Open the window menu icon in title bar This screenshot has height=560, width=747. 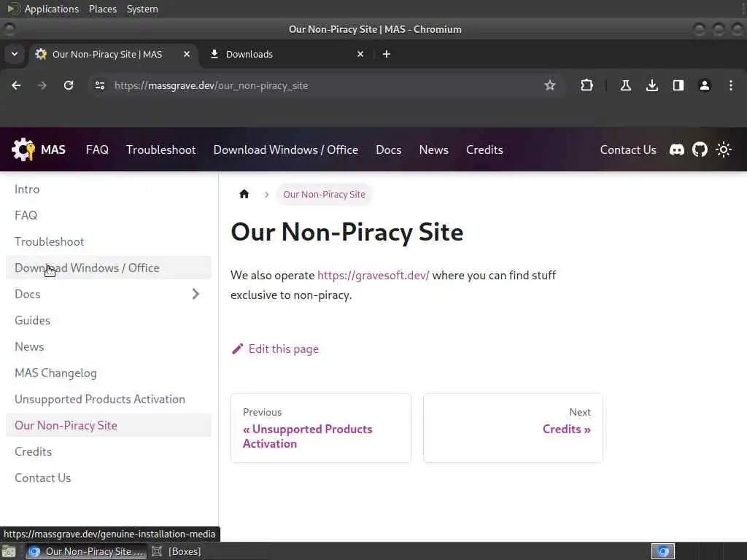click(x=9, y=29)
